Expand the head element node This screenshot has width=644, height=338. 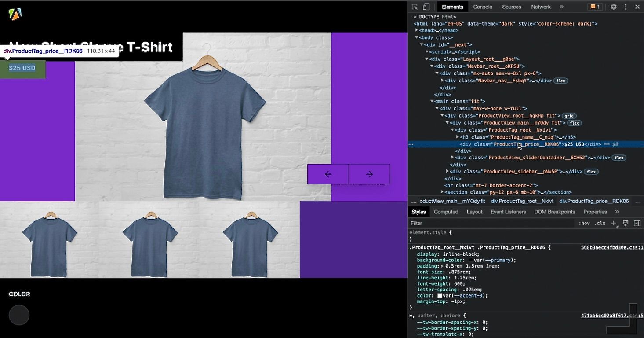416,30
